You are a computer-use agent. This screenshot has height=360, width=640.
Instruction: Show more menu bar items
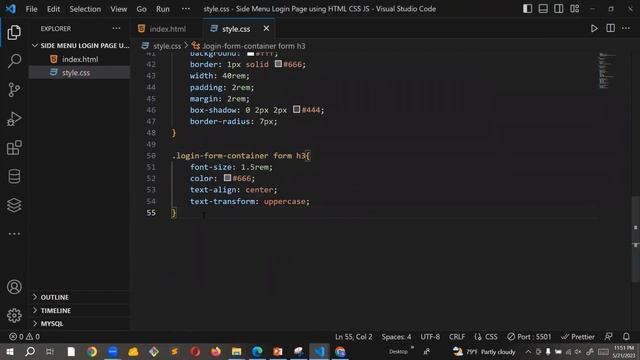(x=186, y=9)
